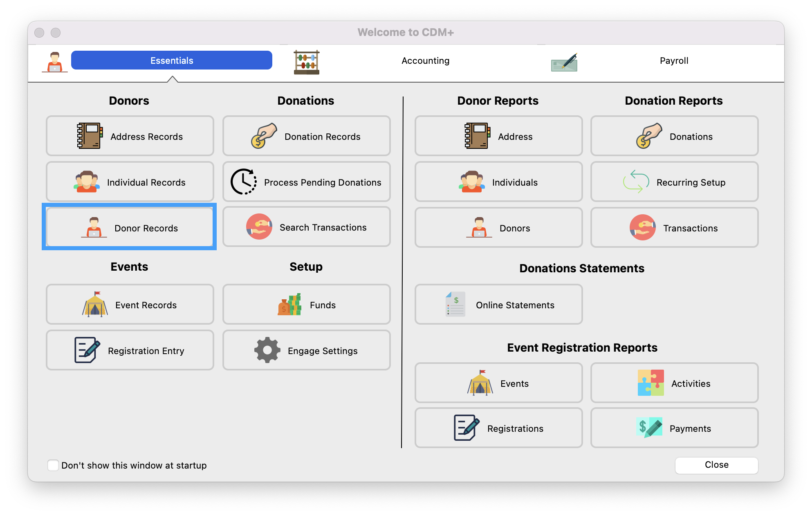Click the Address Records notebook icon
This screenshot has width=812, height=516.
[90, 136]
